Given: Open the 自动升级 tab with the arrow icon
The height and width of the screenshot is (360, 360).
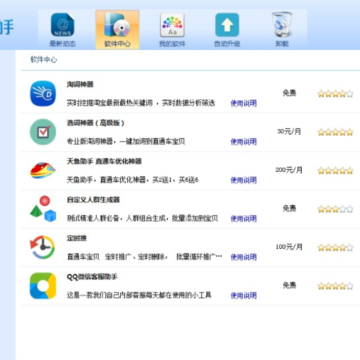Looking at the screenshot, I should 227,30.
